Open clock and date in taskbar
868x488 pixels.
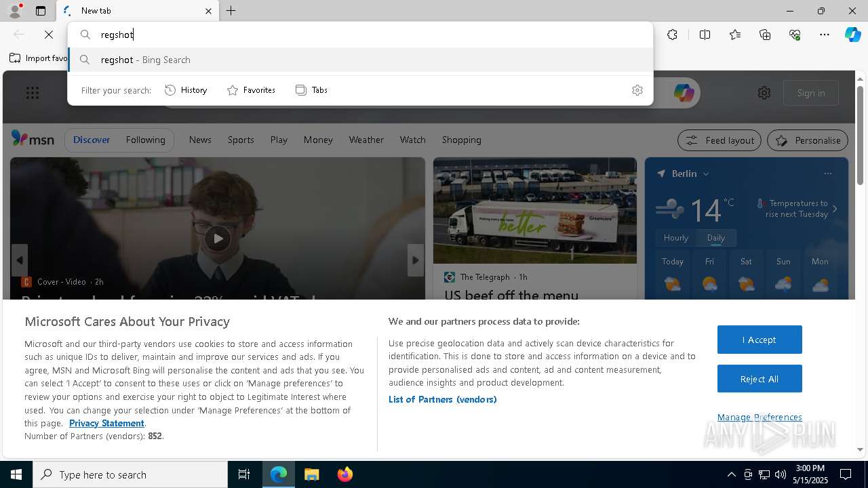810,474
